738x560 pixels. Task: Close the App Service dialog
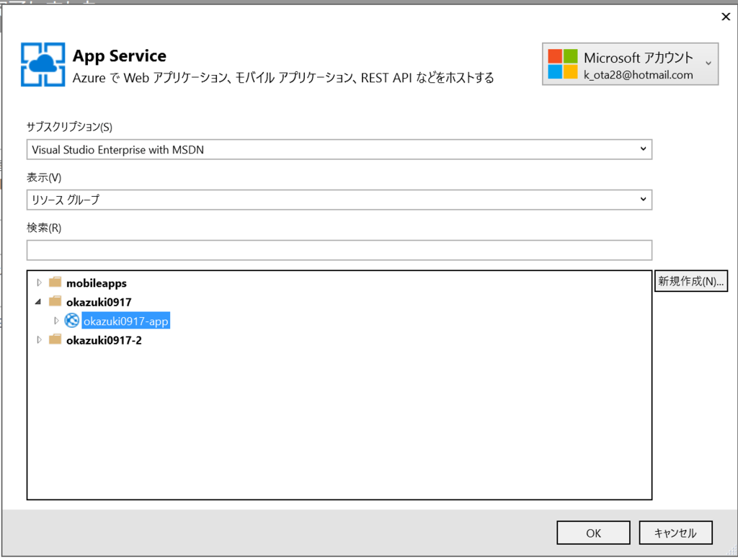click(x=726, y=17)
